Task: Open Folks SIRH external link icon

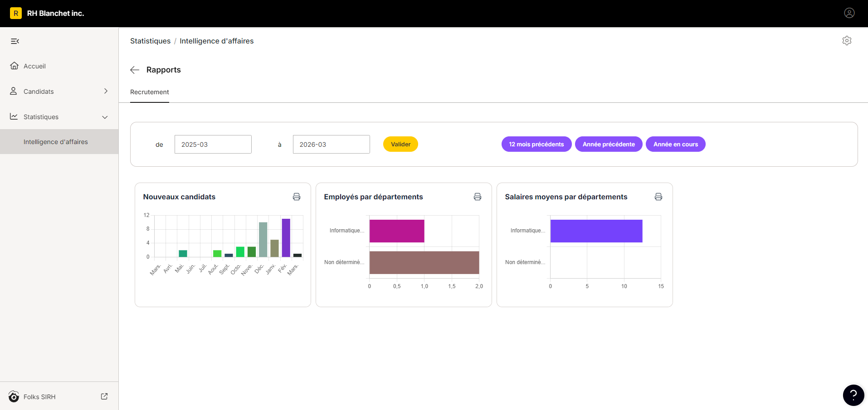Action: pos(104,396)
